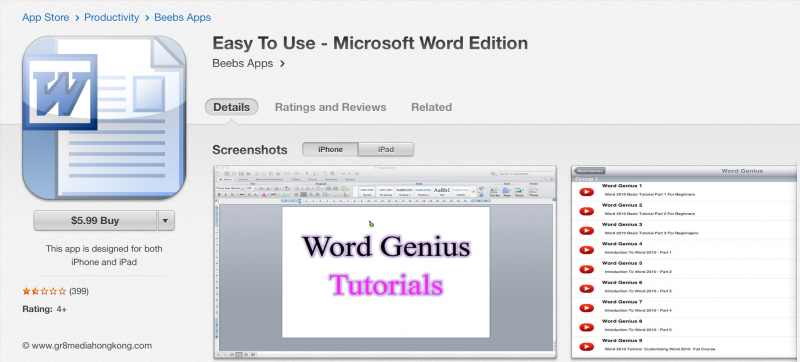Open the Related tab

click(x=432, y=107)
